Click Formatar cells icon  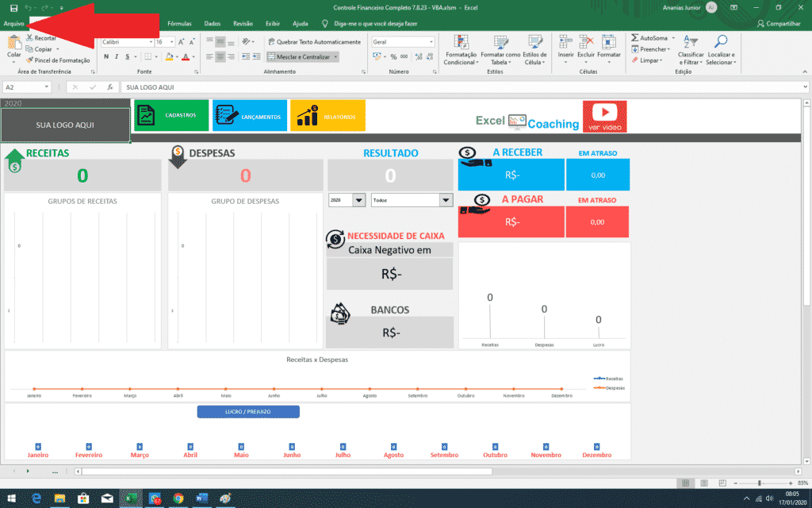pos(609,43)
